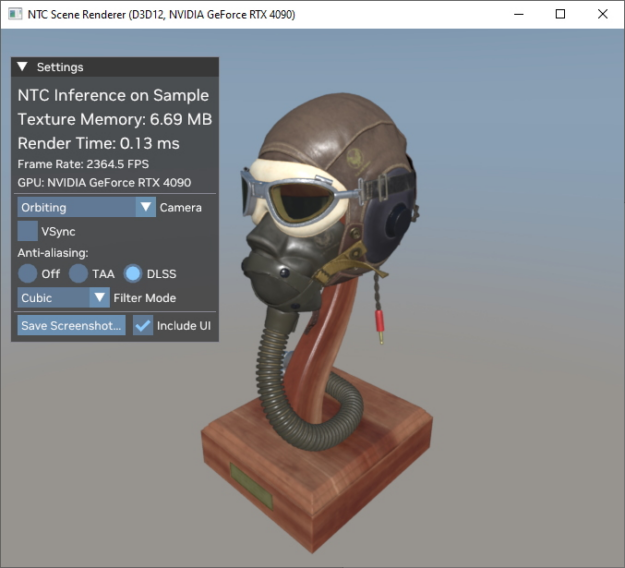625x568 pixels.
Task: Close the NTC Scene Renderer window
Action: 601,14
